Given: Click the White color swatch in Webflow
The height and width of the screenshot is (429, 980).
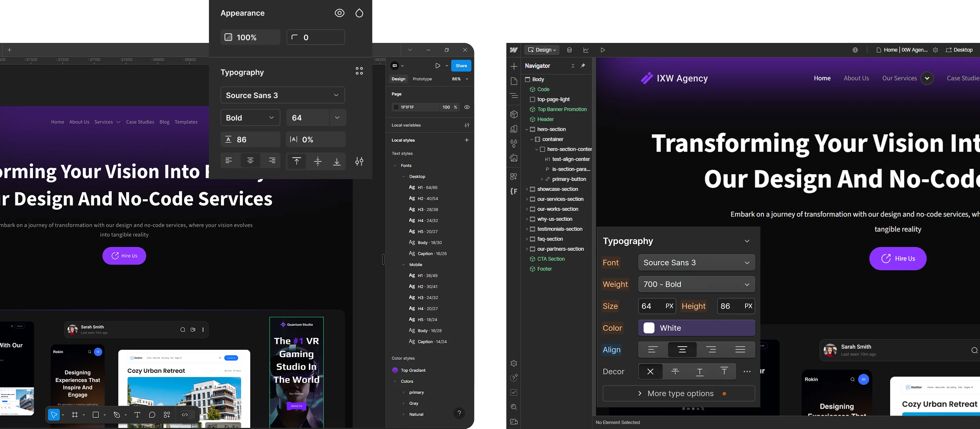Looking at the screenshot, I should point(649,328).
